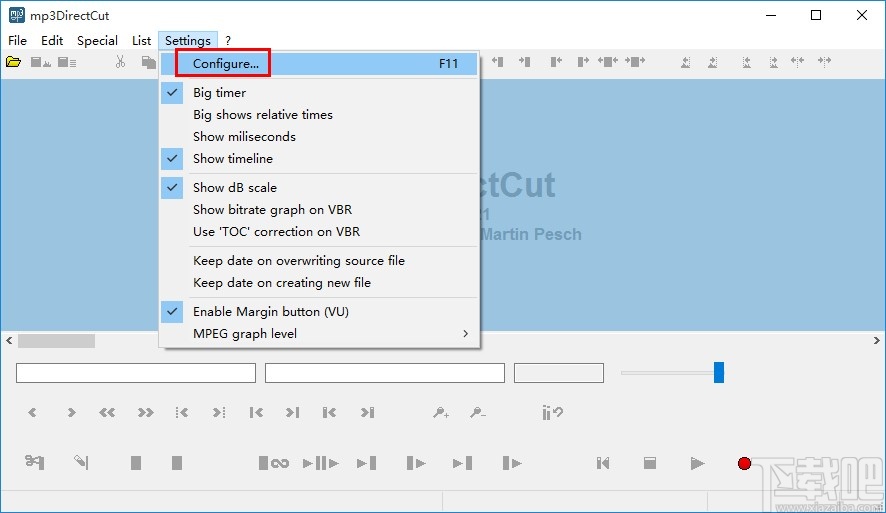Click the Play button in transport controls

697,463
